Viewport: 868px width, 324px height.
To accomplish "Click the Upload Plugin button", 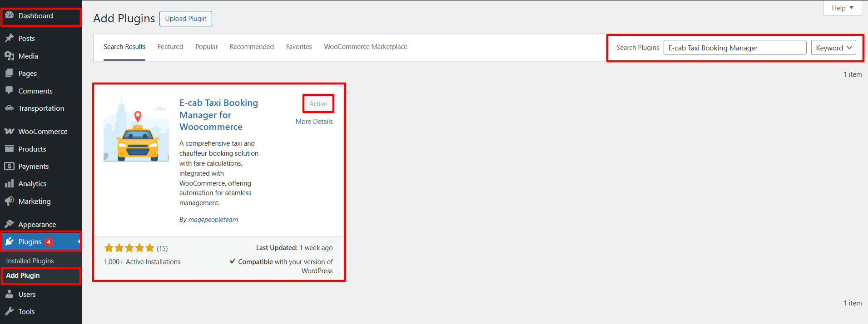I will [186, 19].
